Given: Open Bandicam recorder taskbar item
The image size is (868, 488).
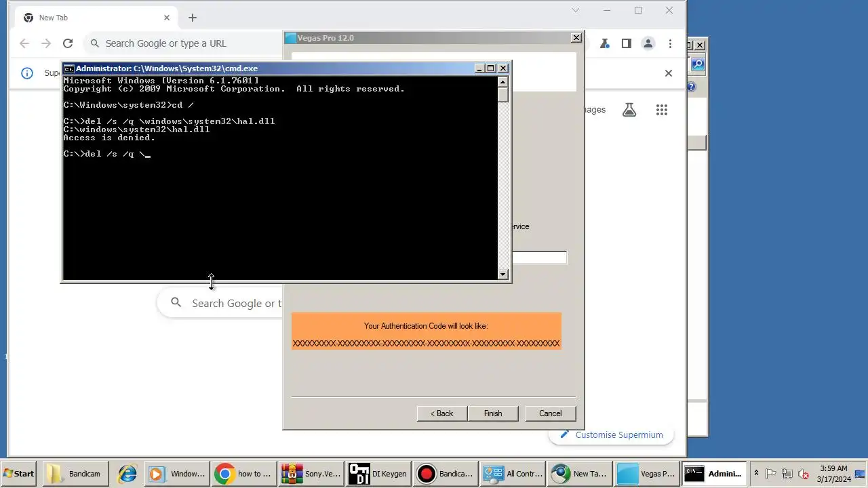Looking at the screenshot, I should (x=445, y=474).
